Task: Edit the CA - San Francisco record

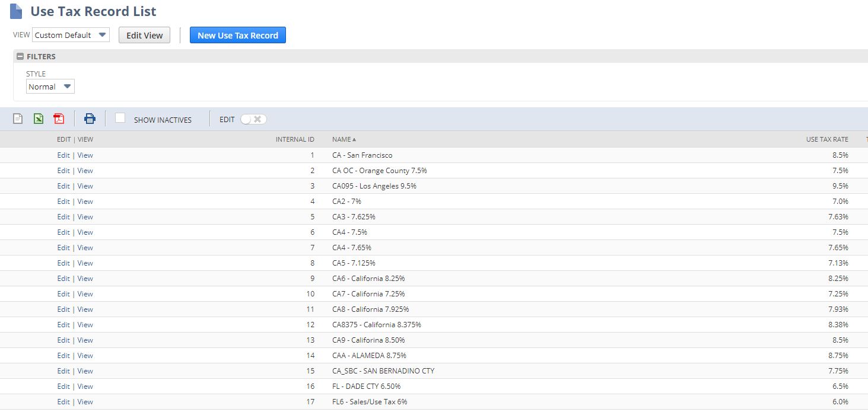Action: [x=63, y=155]
